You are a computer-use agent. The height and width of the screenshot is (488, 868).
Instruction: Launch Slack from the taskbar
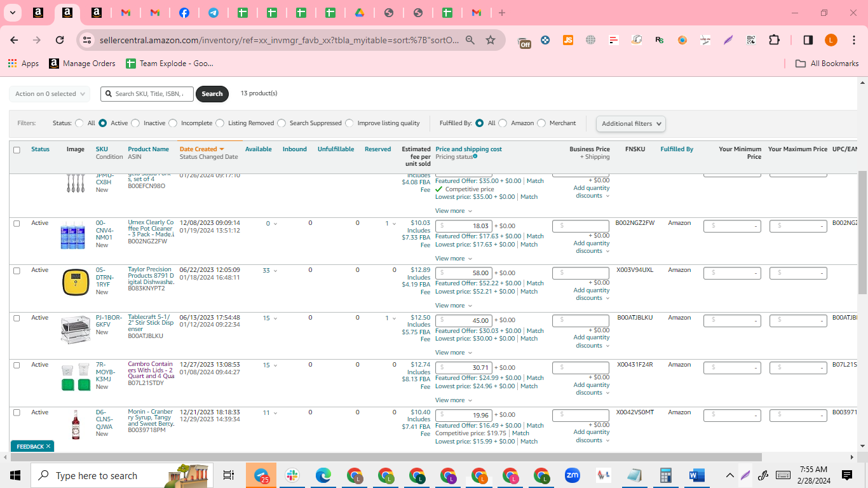click(x=292, y=475)
